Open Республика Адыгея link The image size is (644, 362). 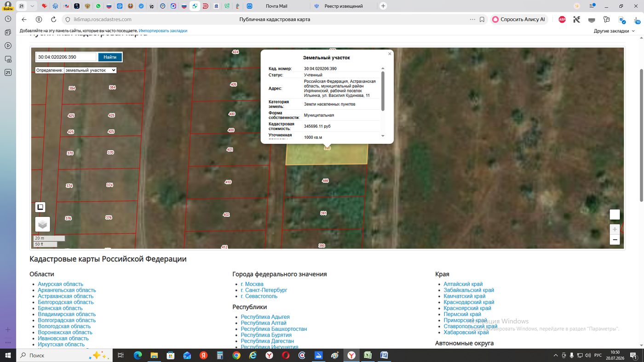pyautogui.click(x=265, y=317)
